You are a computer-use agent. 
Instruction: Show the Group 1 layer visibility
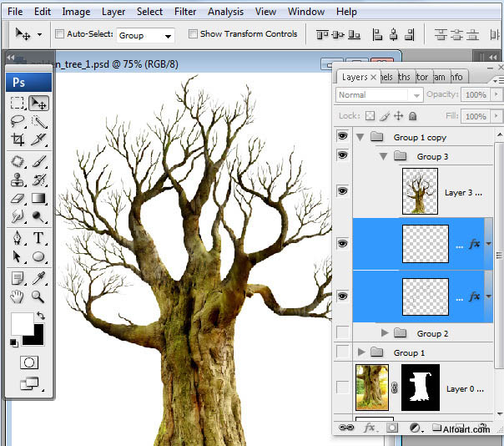tap(342, 352)
